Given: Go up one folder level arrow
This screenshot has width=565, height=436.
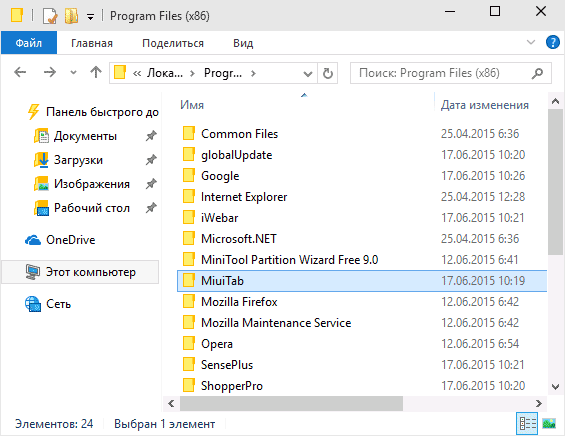Looking at the screenshot, I should point(95,73).
